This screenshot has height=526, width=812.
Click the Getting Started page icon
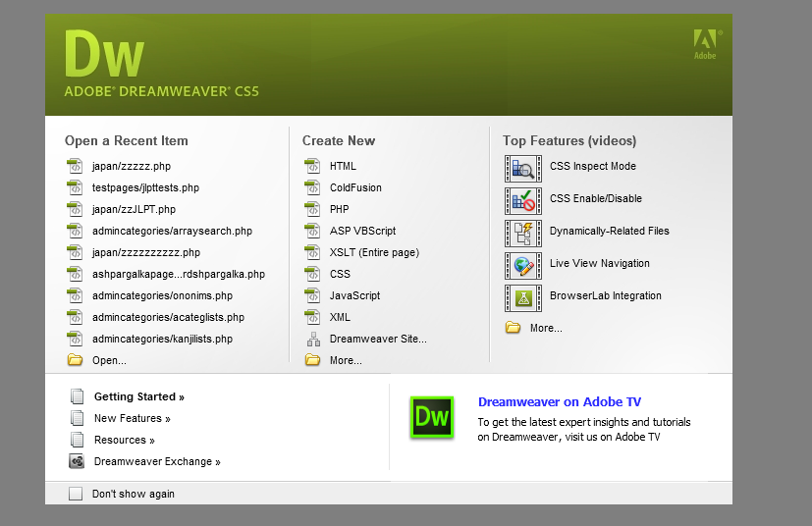(78, 396)
